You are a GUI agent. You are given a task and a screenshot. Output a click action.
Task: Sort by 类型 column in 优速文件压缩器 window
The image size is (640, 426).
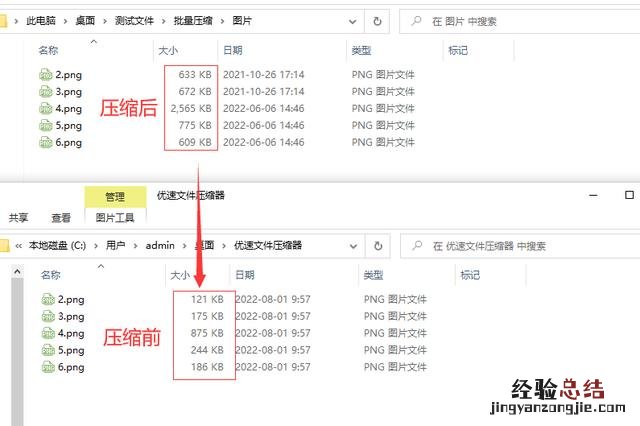click(373, 275)
